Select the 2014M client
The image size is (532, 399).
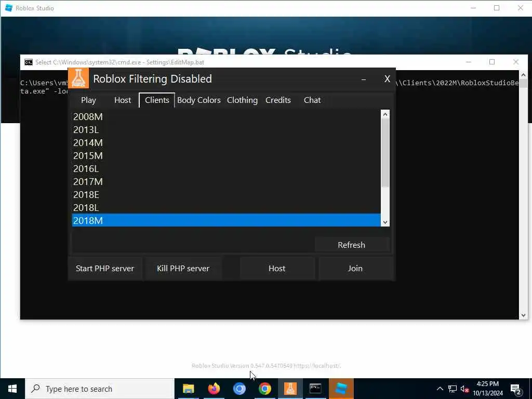[227, 142]
